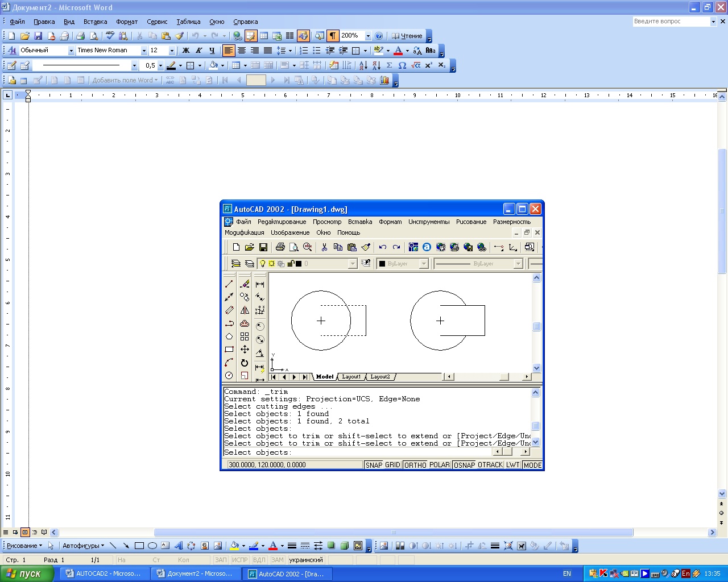Select the Oval tool in Drawing toolbar
This screenshot has width=728, height=582.
click(x=152, y=546)
